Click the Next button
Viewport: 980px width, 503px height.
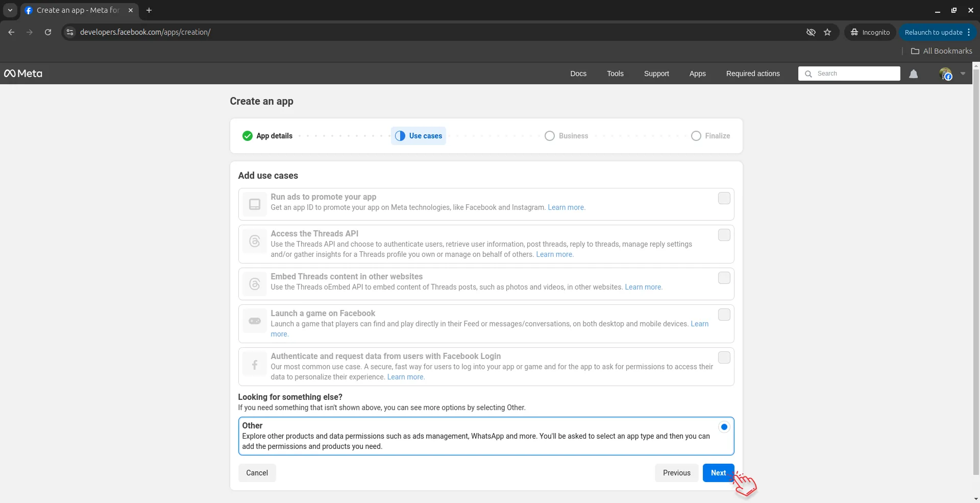click(x=718, y=472)
